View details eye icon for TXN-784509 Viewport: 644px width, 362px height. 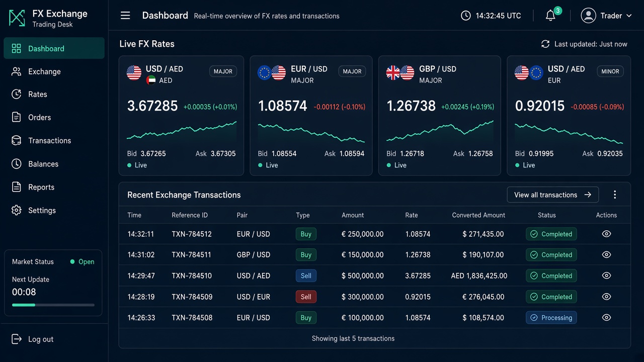(x=606, y=297)
